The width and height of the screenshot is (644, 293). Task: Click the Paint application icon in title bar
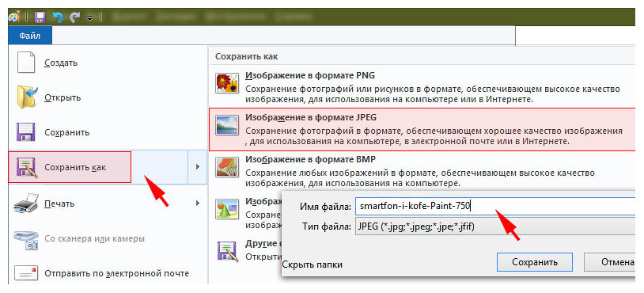14,17
